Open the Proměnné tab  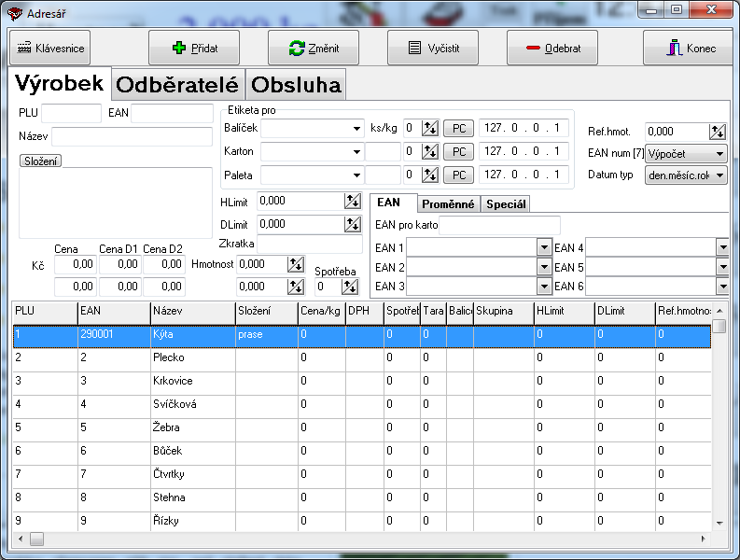pyautogui.click(x=448, y=203)
